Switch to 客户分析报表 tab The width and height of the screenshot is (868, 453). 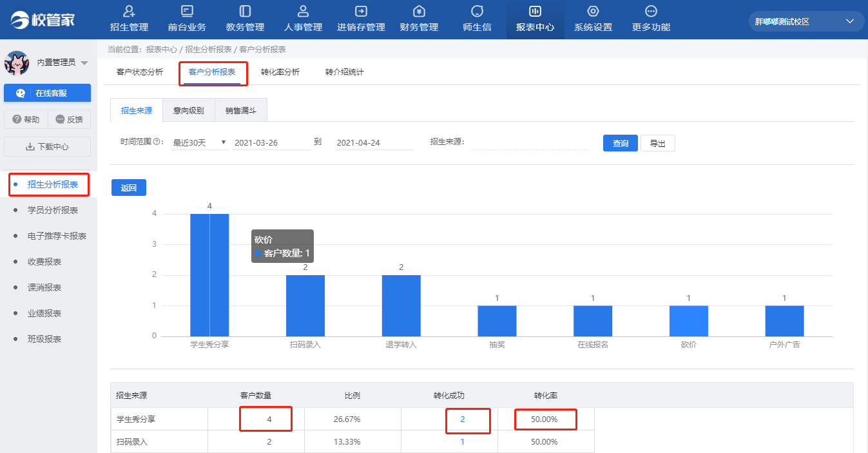point(212,72)
